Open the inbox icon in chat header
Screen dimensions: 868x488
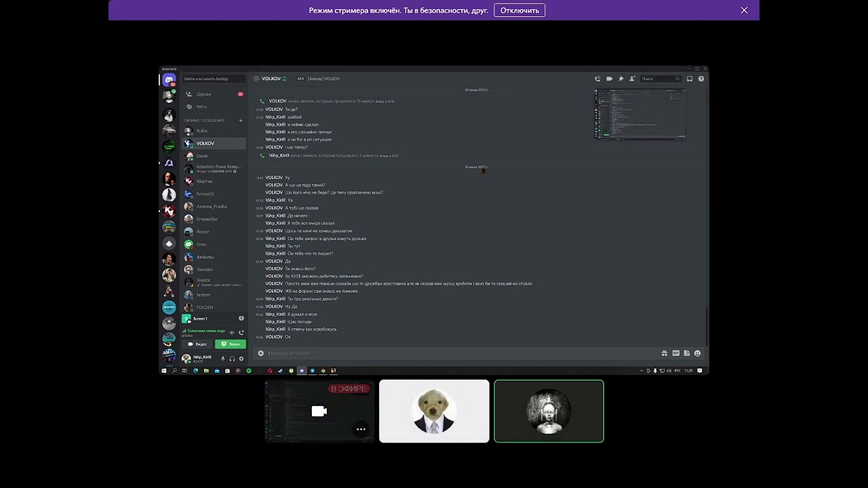click(x=690, y=79)
